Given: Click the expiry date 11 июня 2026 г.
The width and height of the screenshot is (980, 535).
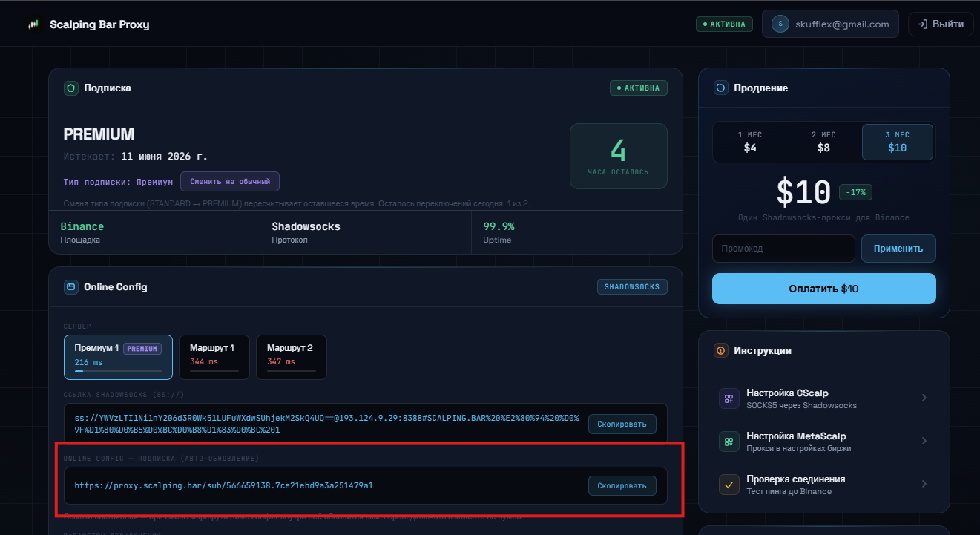Looking at the screenshot, I should 165,157.
